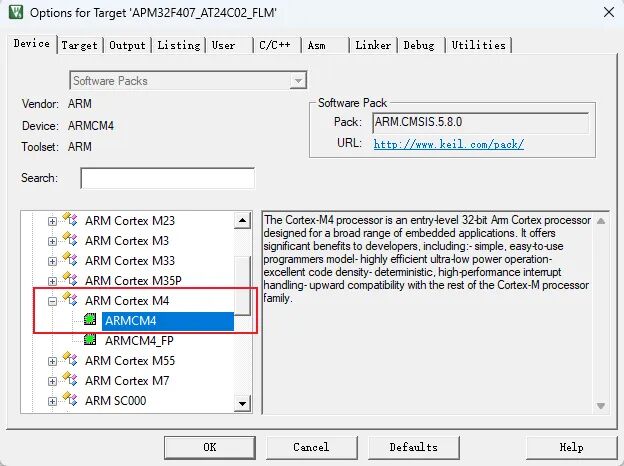Image resolution: width=624 pixels, height=466 pixels.
Task: Click the ARM Cortex M33 family icon
Action: (69, 261)
